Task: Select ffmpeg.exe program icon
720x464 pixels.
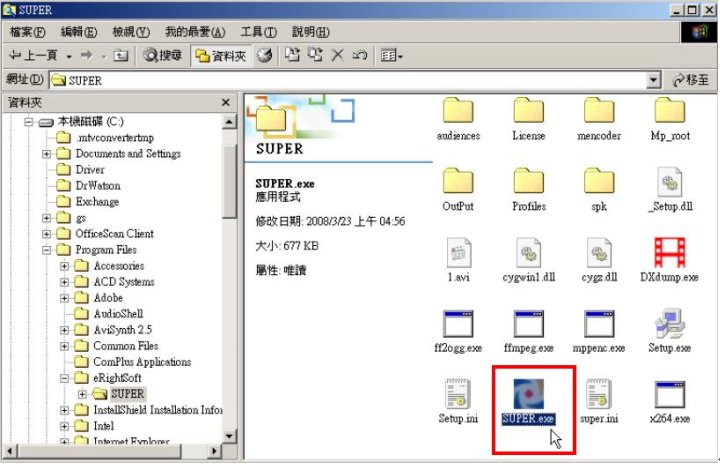Action: coord(529,323)
